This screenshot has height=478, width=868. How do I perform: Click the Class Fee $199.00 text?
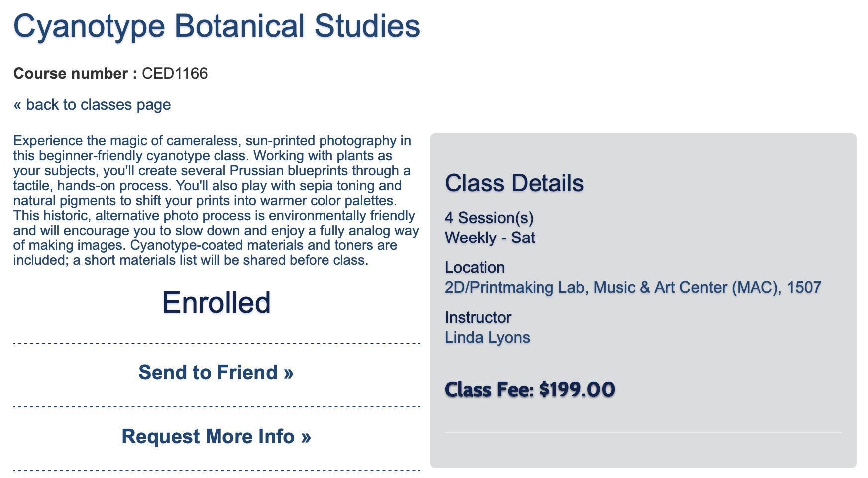pos(530,390)
